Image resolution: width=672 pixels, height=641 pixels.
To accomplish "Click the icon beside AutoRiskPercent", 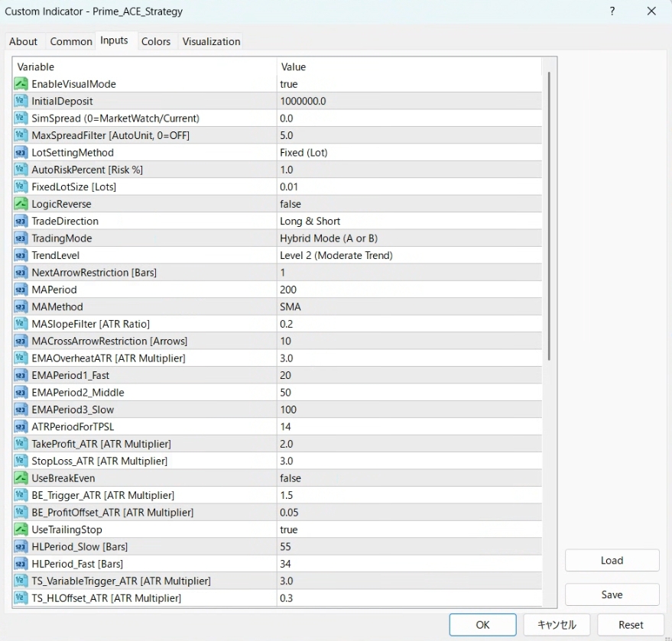I will tap(21, 170).
